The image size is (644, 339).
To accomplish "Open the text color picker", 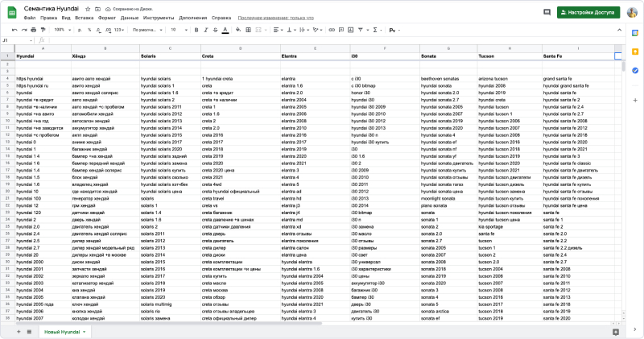I will 225,30.
